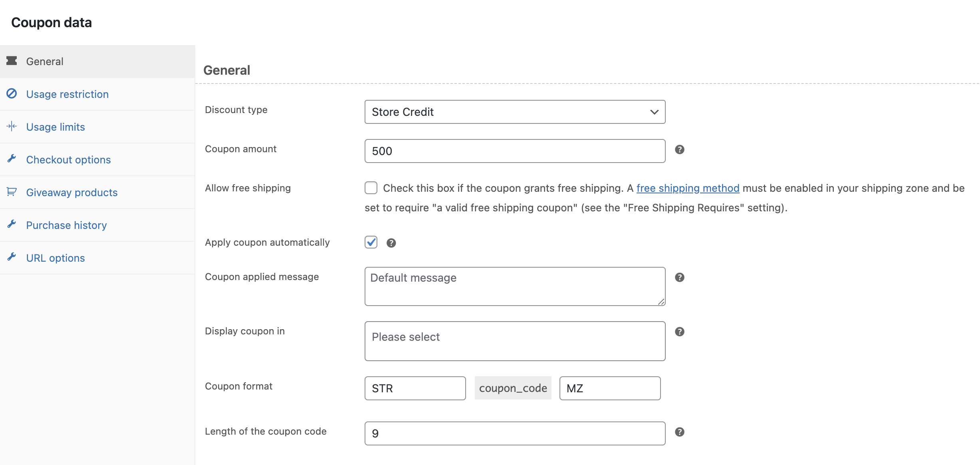Click the URL options wrench icon

point(12,257)
